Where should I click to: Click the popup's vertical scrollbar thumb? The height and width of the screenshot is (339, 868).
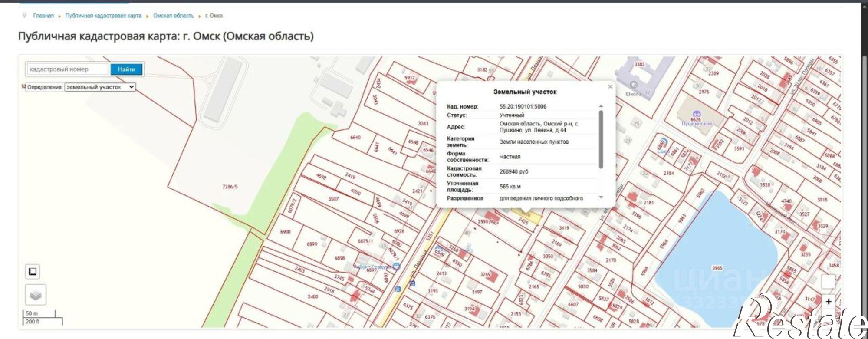point(601,139)
